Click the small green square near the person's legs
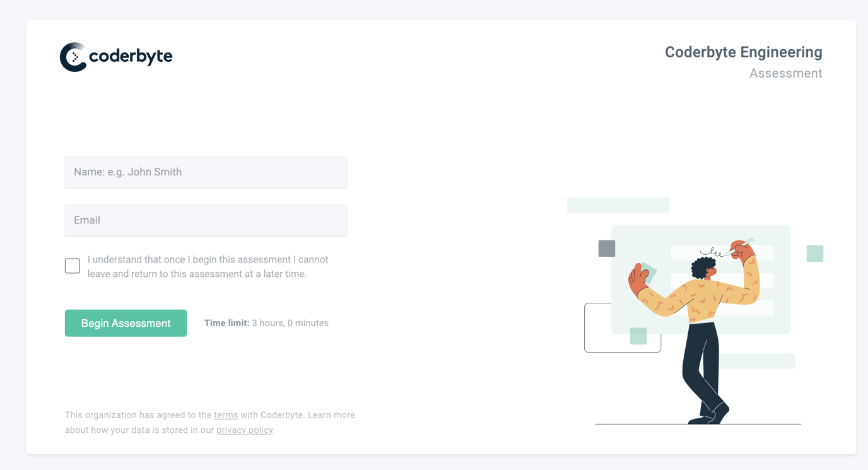 click(638, 336)
